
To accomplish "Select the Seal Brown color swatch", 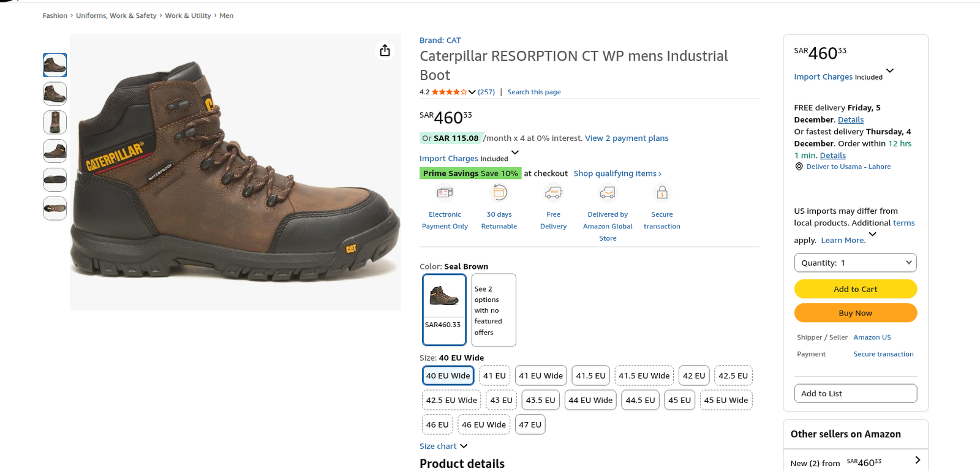I will tap(444, 309).
